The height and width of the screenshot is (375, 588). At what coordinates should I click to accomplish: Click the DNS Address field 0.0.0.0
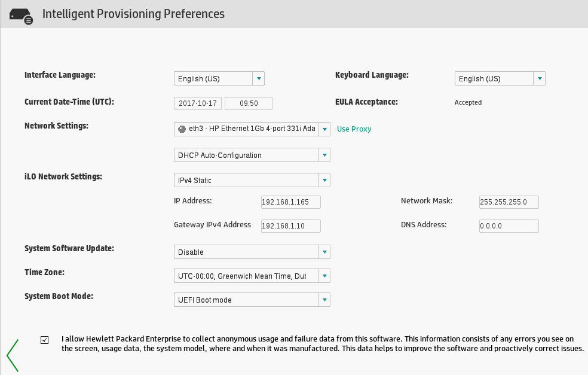pyautogui.click(x=509, y=226)
